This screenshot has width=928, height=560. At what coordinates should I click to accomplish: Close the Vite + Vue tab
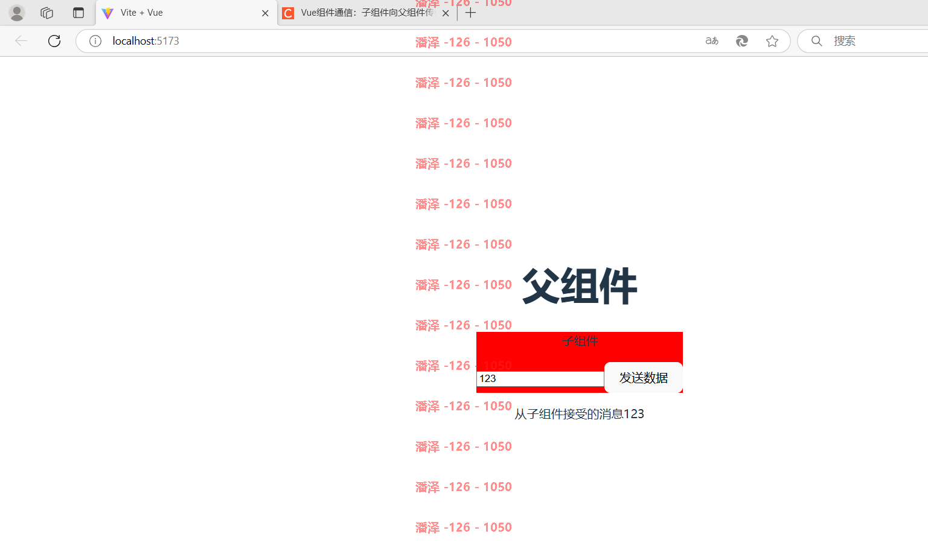coord(265,13)
